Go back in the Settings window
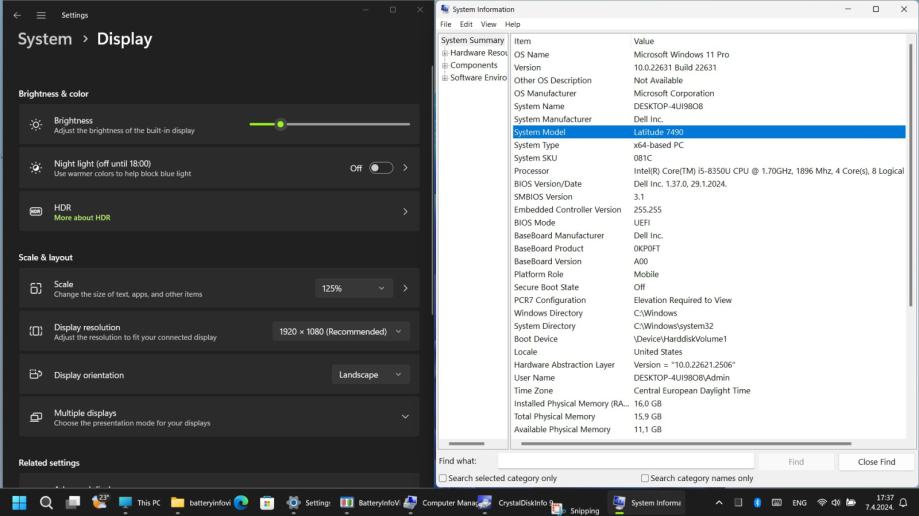The height and width of the screenshot is (516, 919). pos(17,15)
